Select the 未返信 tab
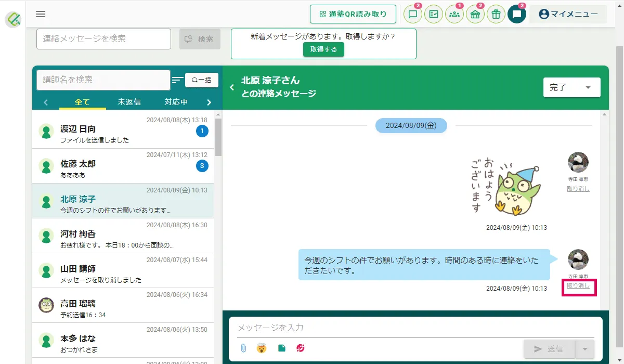 (129, 102)
